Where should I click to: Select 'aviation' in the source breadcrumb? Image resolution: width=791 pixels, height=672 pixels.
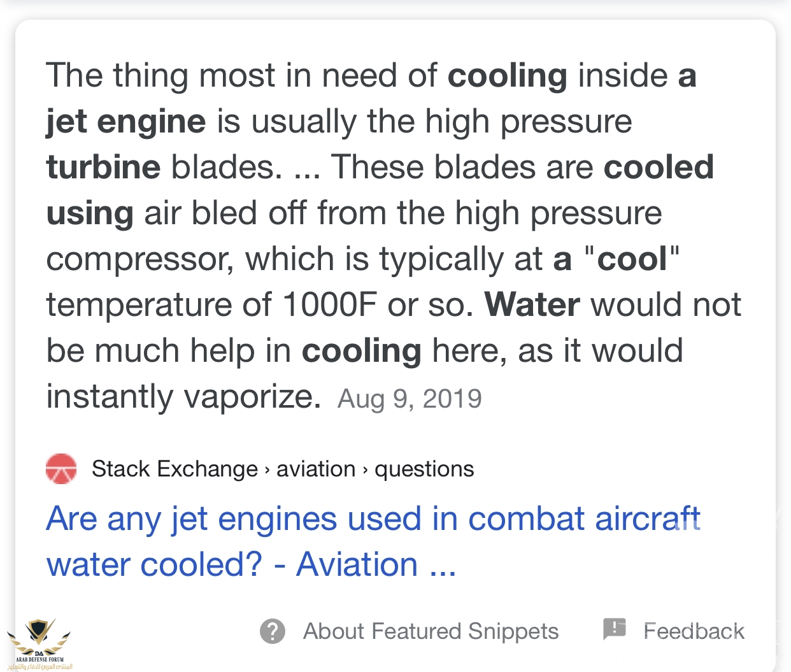(x=316, y=469)
